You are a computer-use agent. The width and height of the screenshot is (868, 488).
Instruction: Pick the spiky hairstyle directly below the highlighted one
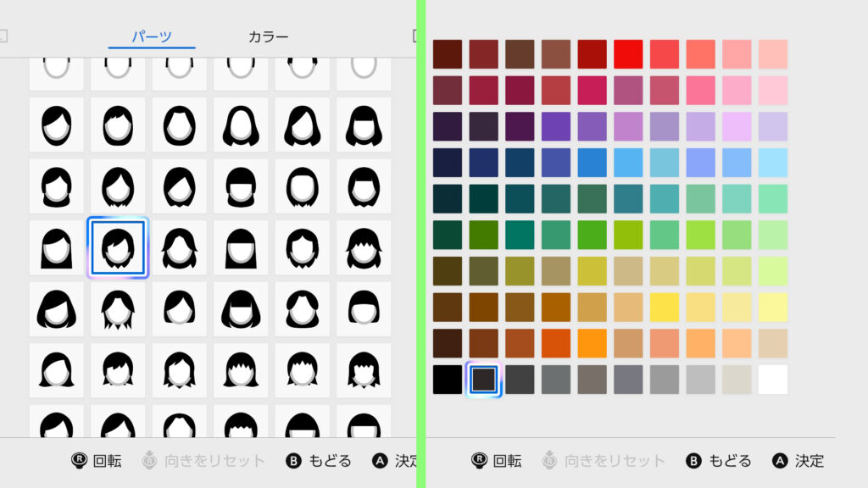tap(118, 309)
